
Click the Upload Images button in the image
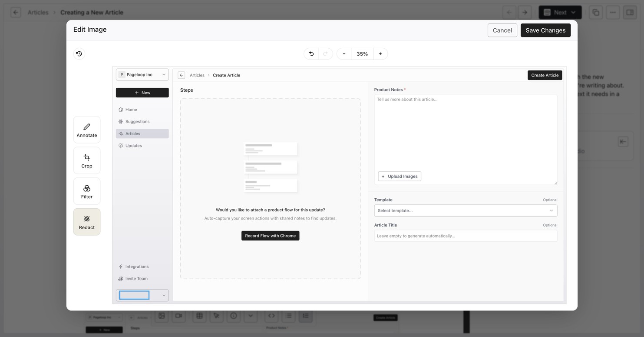coord(400,176)
